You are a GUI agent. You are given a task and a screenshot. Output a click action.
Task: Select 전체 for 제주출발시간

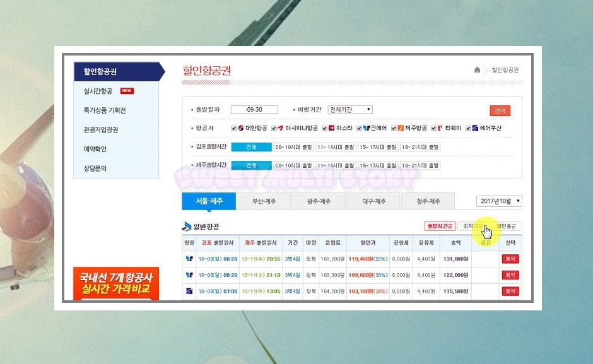[251, 166]
